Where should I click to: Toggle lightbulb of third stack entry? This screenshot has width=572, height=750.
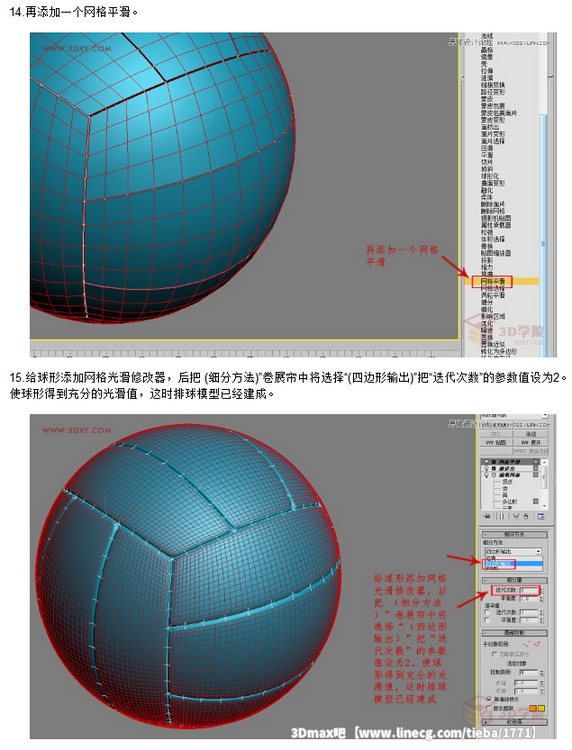pos(487,475)
